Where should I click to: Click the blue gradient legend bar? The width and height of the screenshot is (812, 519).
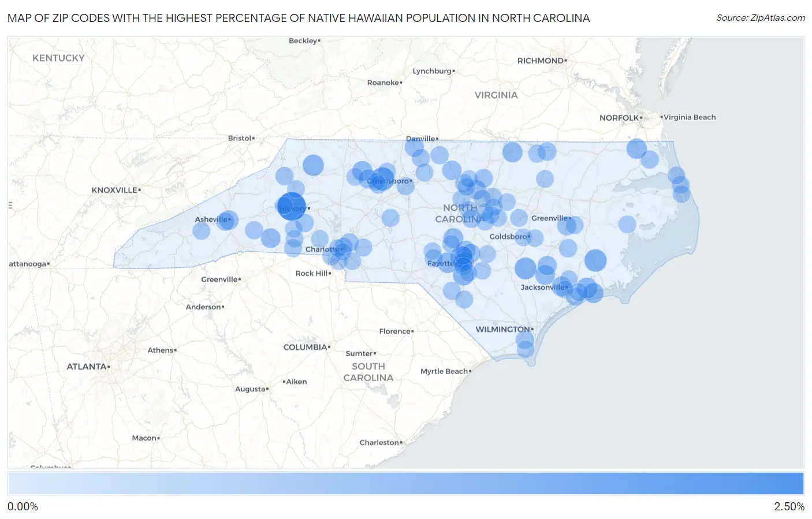click(405, 484)
